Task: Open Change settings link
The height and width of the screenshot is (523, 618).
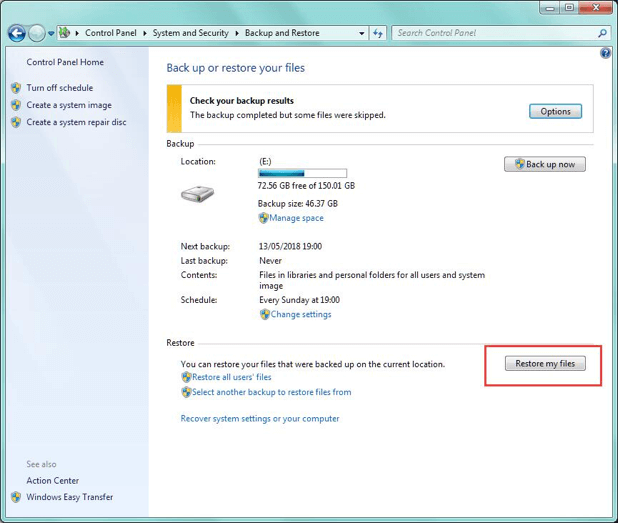Action: coord(301,315)
